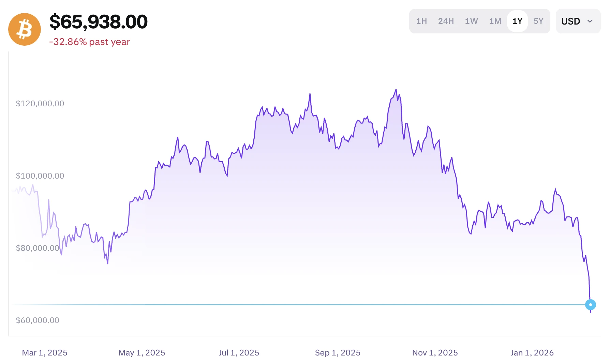Select the 1M time range

495,21
